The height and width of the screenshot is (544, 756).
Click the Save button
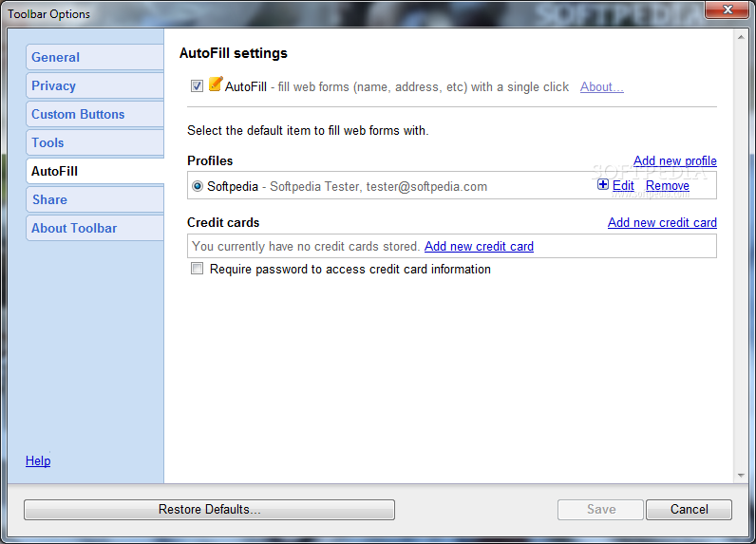pos(601,509)
